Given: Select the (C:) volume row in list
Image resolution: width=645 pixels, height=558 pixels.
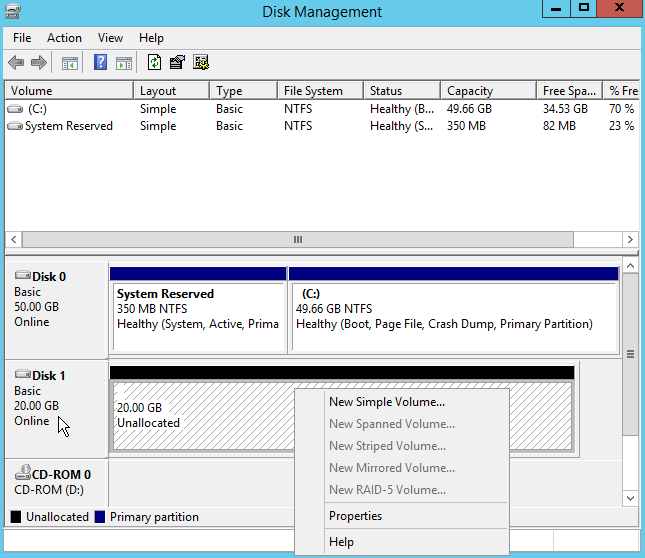Looking at the screenshot, I should click(x=38, y=108).
